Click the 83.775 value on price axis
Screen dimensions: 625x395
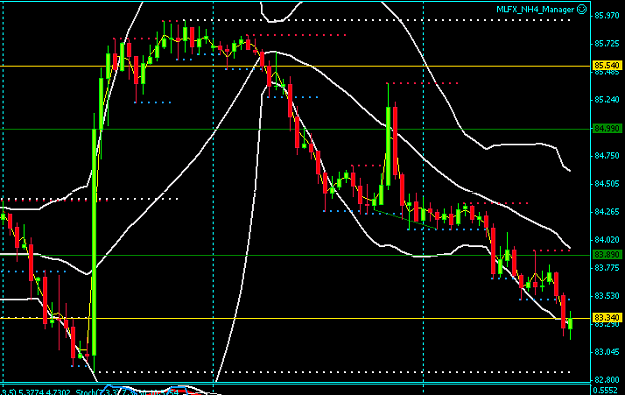click(607, 268)
